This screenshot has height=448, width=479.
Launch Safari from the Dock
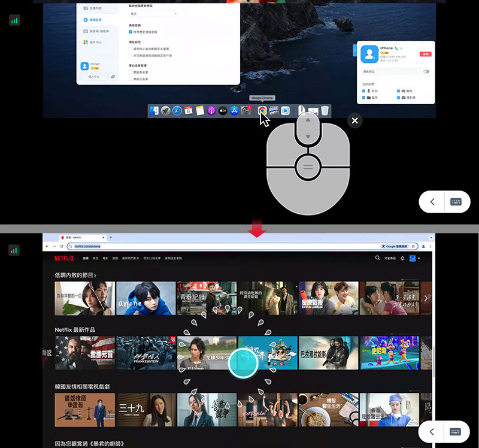tap(177, 111)
